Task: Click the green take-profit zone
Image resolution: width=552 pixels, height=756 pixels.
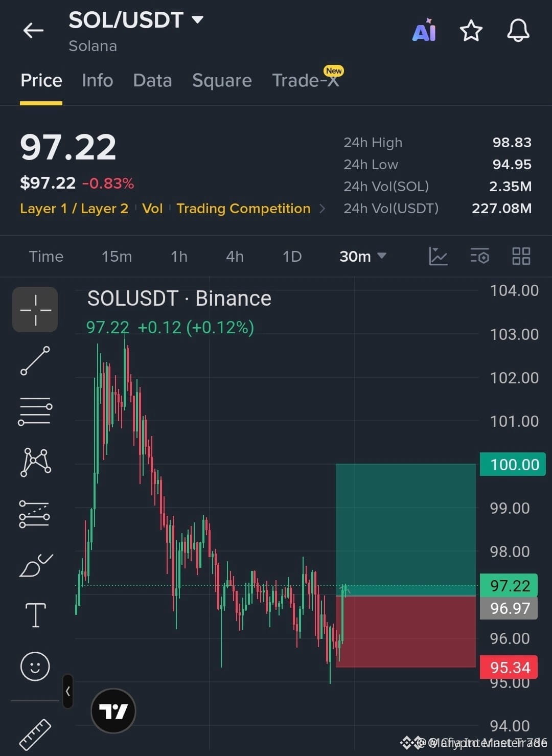Action: (406, 530)
